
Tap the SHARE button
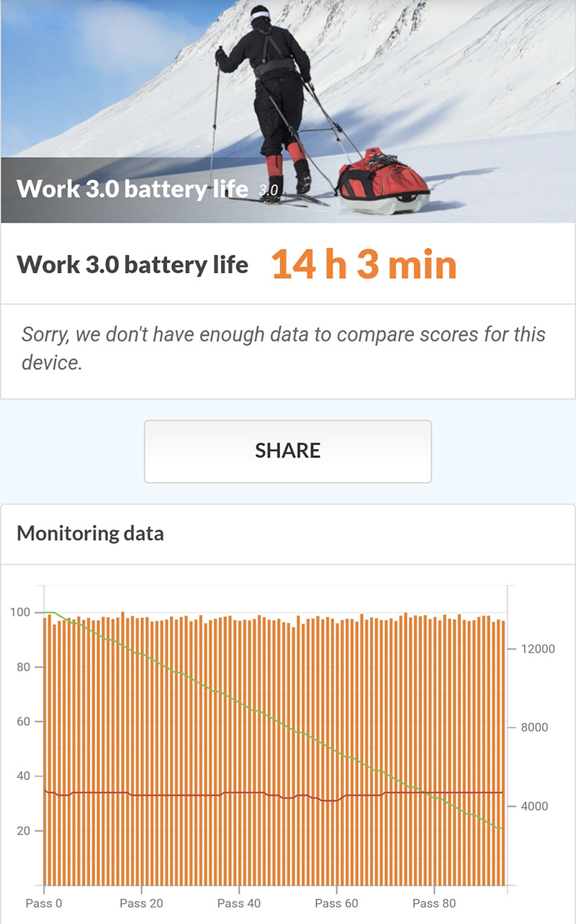point(288,452)
